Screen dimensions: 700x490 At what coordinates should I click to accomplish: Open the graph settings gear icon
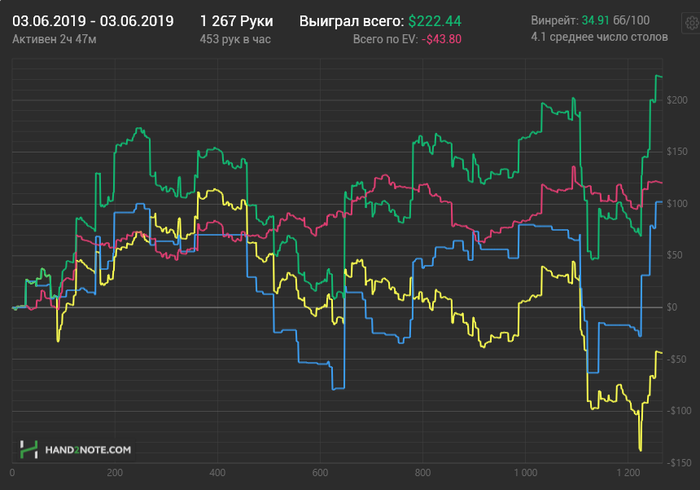tap(692, 22)
